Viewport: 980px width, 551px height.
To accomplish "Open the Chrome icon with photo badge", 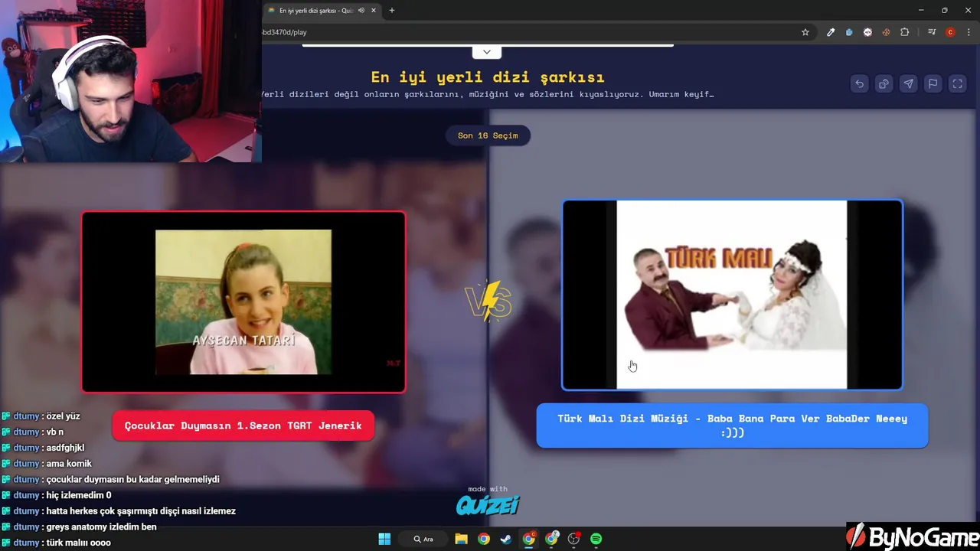I will 552,539.
